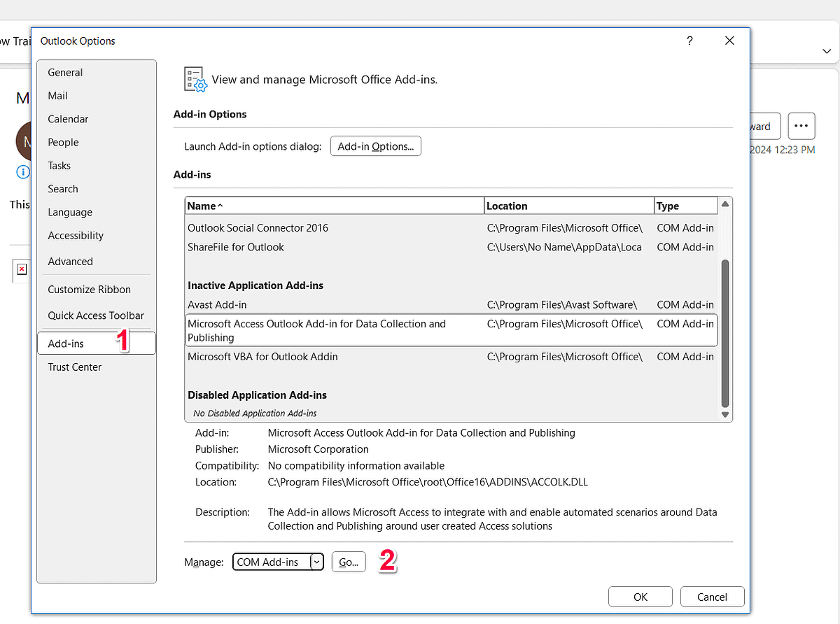Select the Mail settings category
This screenshot has width=840, height=624.
click(57, 96)
